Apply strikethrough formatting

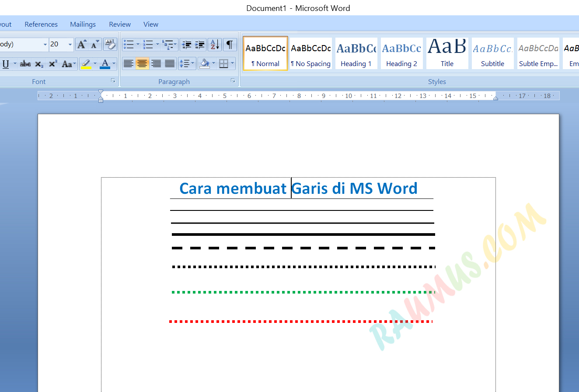click(x=25, y=64)
